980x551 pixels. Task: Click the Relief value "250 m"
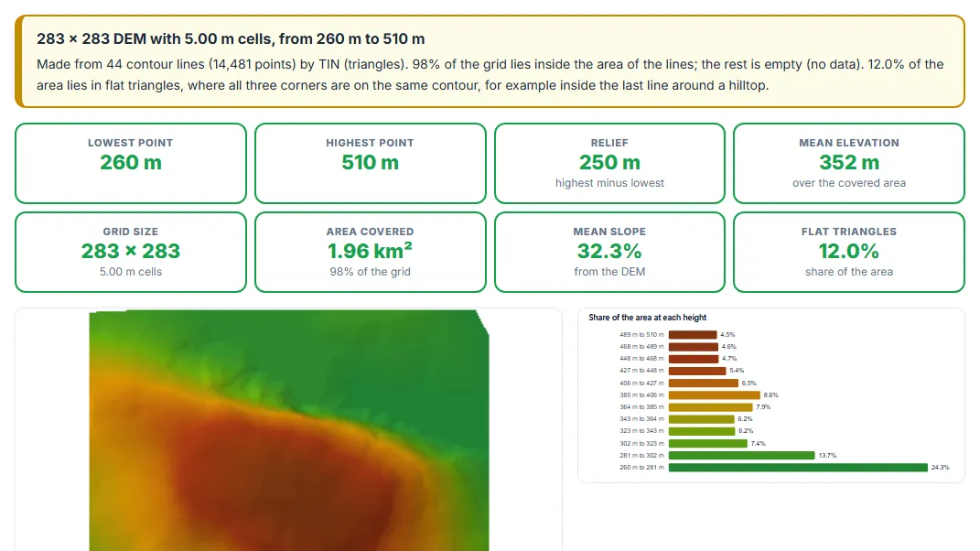pos(609,163)
